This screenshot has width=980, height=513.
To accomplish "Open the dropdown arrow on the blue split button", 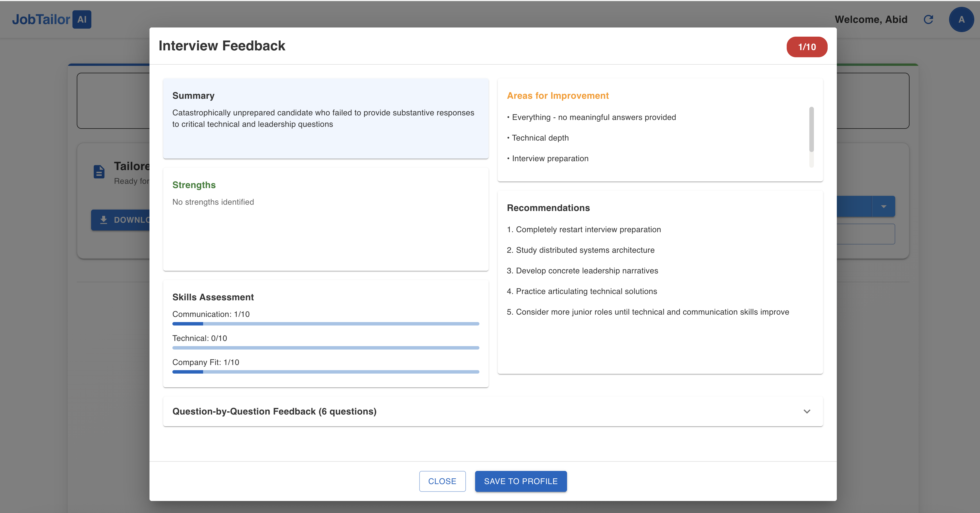I will (x=884, y=206).
